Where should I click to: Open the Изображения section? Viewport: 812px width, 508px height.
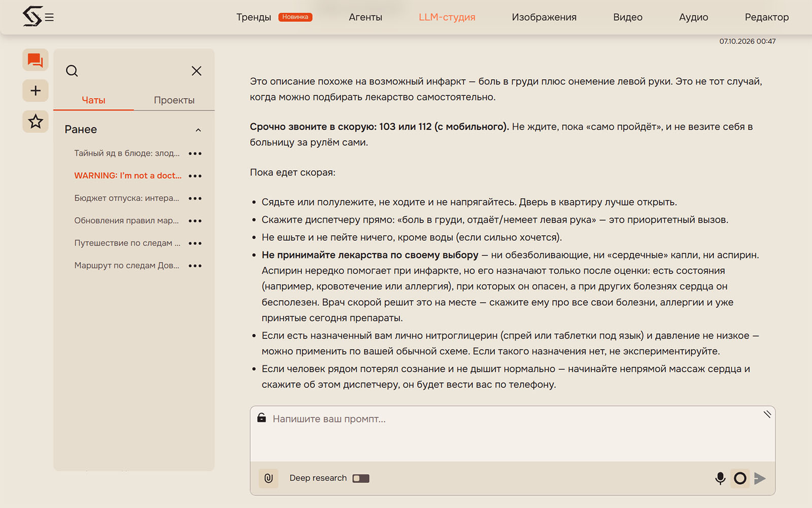point(544,17)
